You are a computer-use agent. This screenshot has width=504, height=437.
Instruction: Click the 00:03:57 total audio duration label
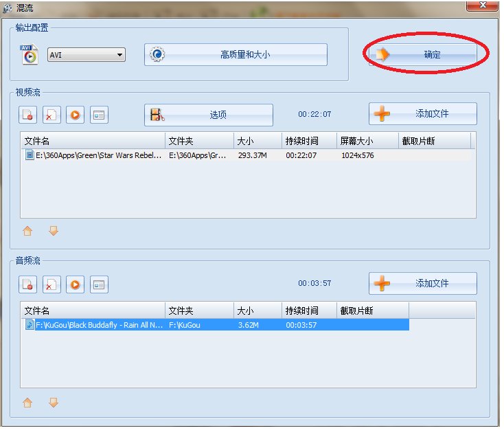(314, 283)
